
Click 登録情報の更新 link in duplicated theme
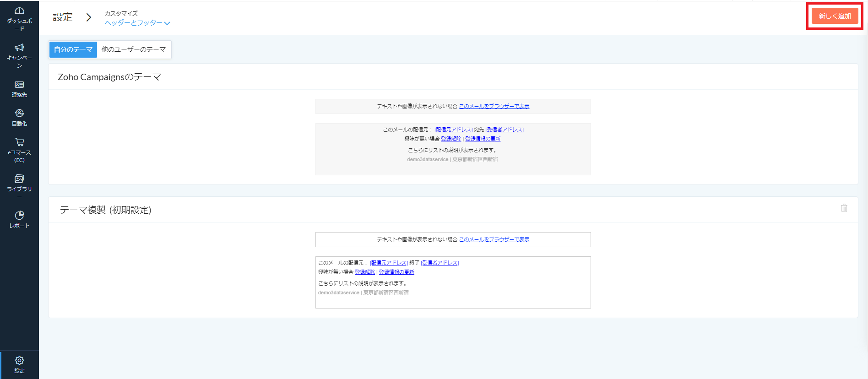tap(396, 272)
